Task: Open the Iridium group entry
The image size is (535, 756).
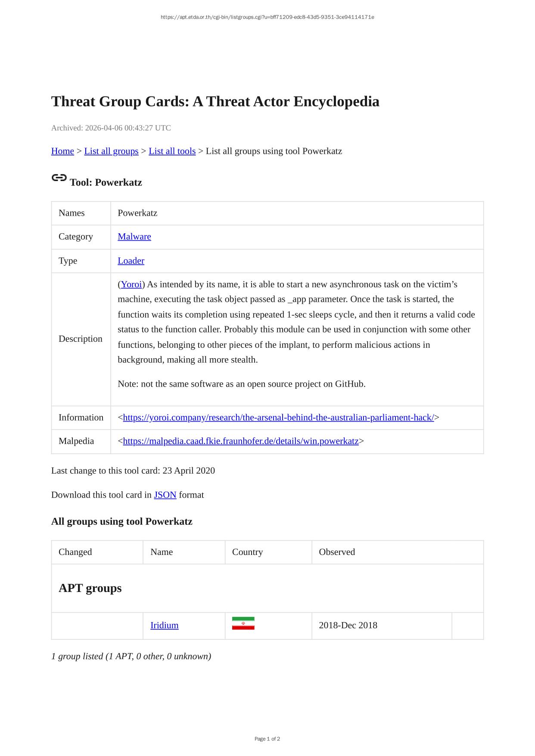Action: (x=164, y=626)
